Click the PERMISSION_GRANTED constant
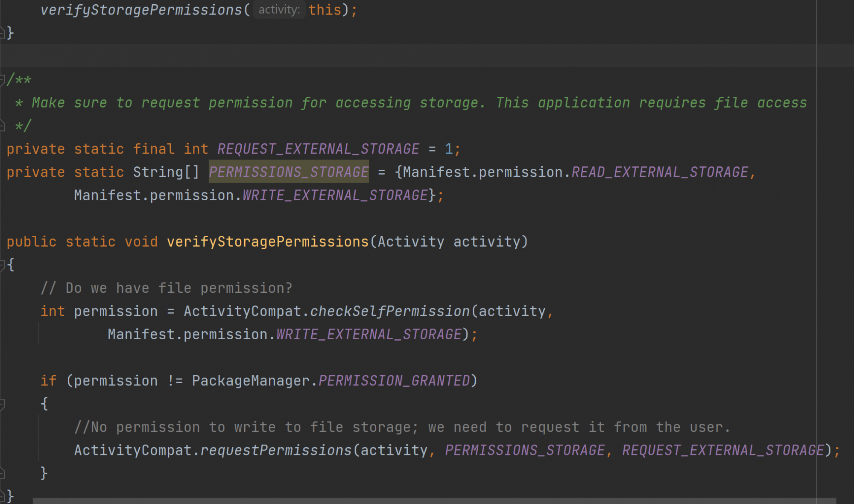This screenshot has width=854, height=504. 394,381
